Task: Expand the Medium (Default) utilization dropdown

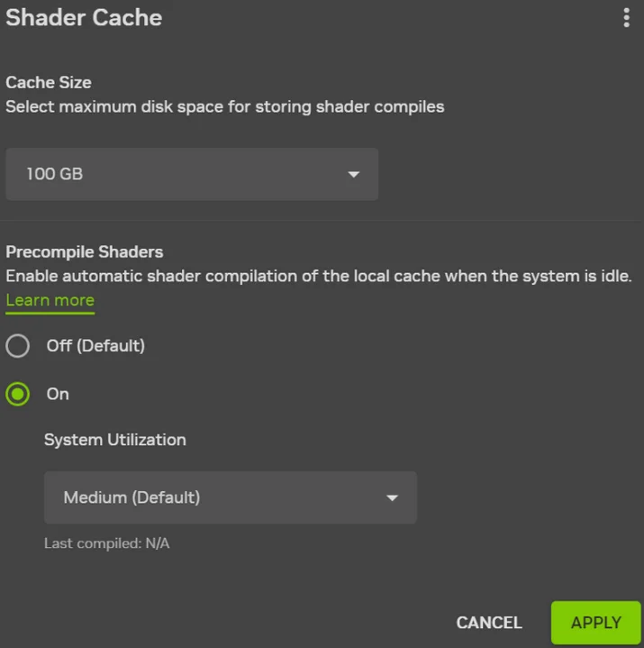Action: [230, 497]
